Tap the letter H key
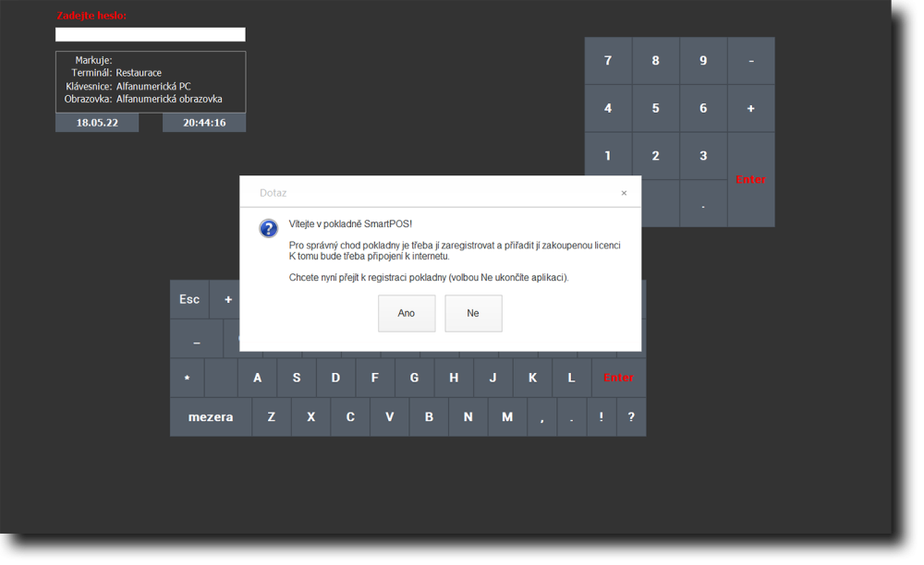The width and height of the screenshot is (924, 565). coord(454,378)
